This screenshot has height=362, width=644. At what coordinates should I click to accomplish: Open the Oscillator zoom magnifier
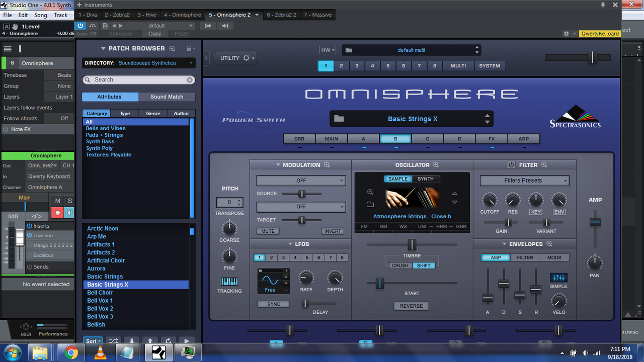(x=436, y=165)
